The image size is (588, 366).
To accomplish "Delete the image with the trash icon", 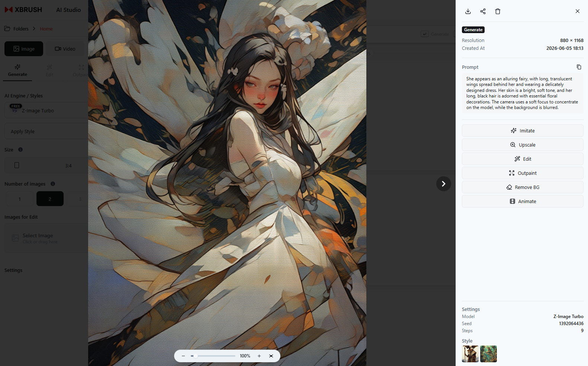I will pyautogui.click(x=498, y=11).
